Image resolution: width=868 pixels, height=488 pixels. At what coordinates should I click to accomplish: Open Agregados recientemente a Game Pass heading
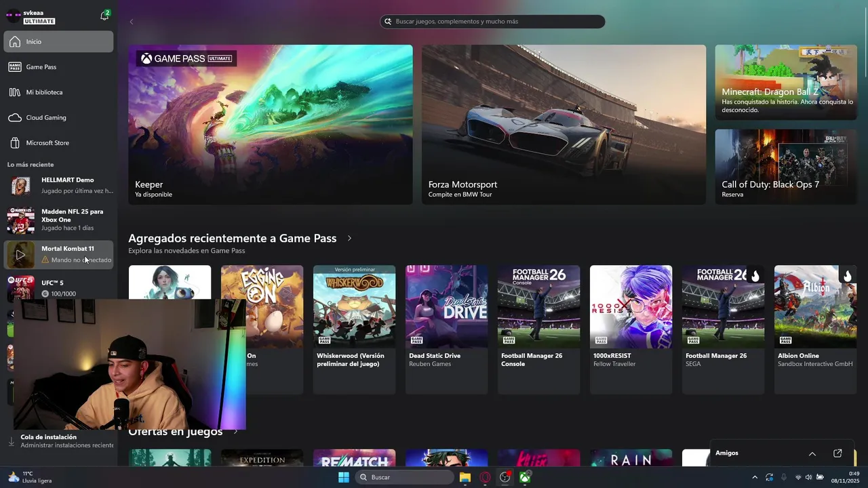tap(232, 239)
